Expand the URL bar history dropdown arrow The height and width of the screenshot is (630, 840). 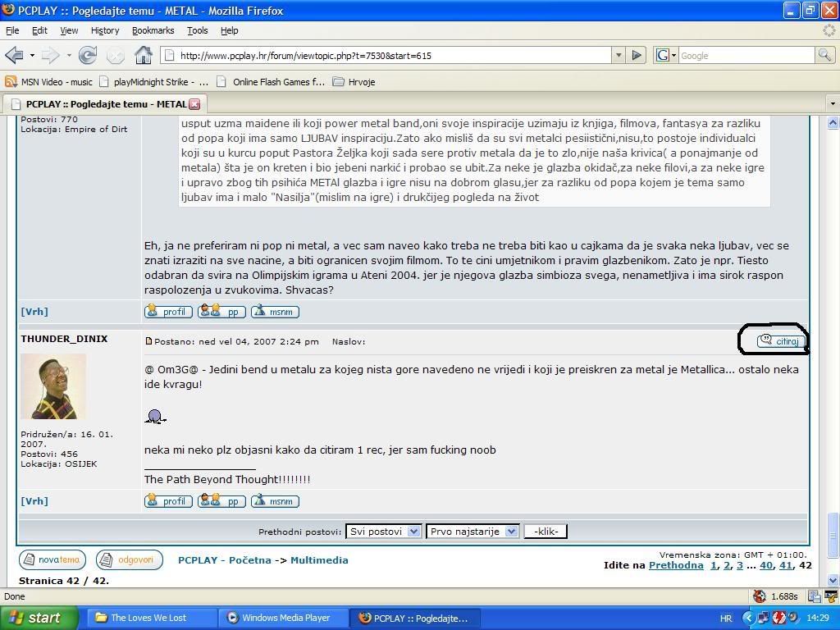point(618,55)
